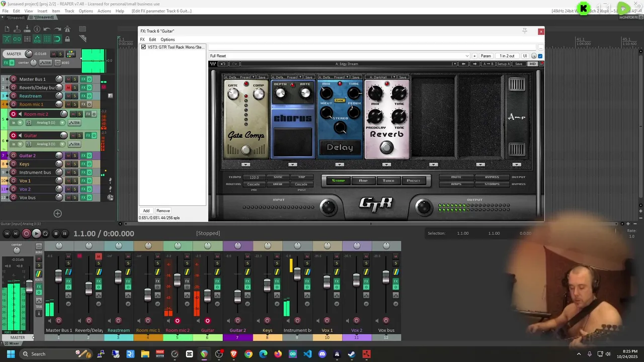Viewport: 644px width, 362px height.
Task: Toggle the Reverb pedal footswitch
Action: [x=386, y=147]
